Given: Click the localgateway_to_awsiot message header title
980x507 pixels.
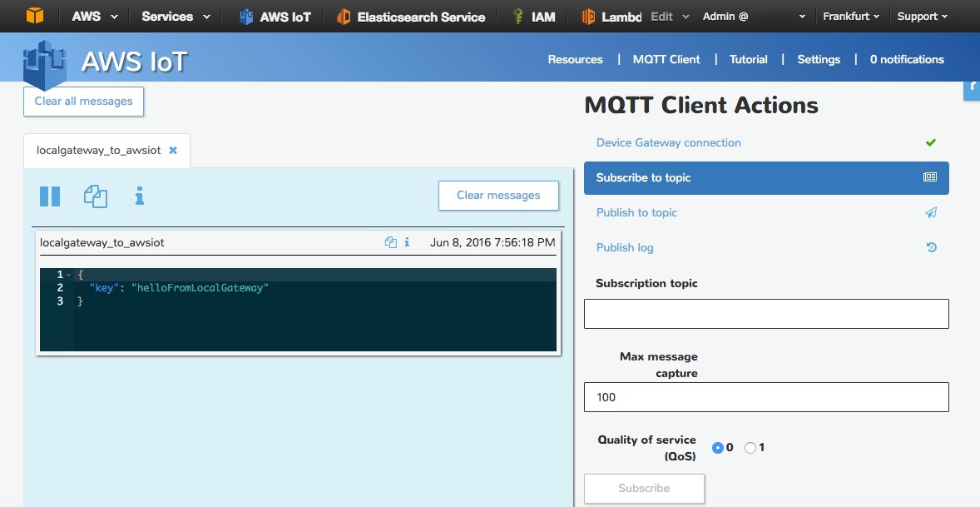Looking at the screenshot, I should (101, 242).
